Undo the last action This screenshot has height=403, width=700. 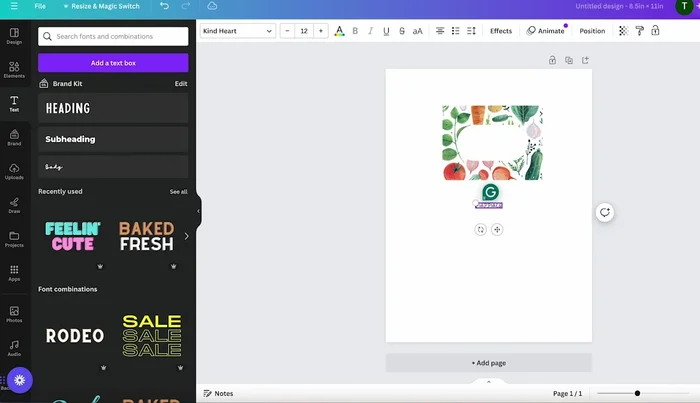click(x=164, y=6)
